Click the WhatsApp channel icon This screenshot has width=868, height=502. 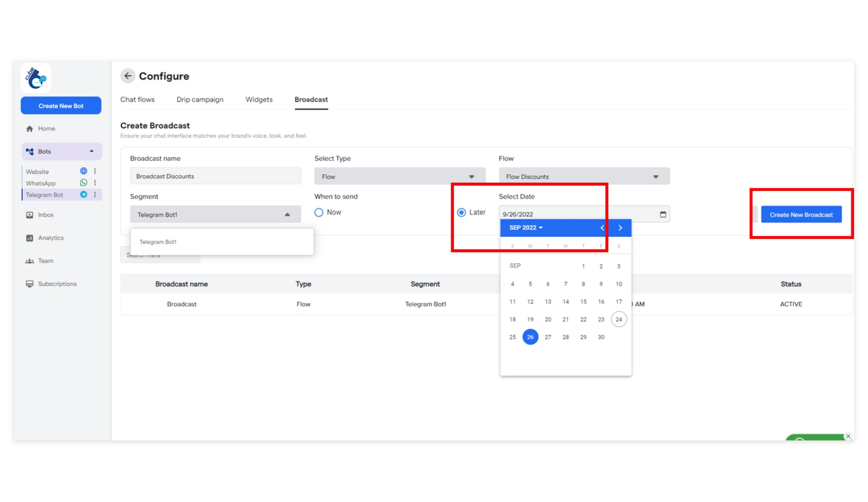pos(83,183)
